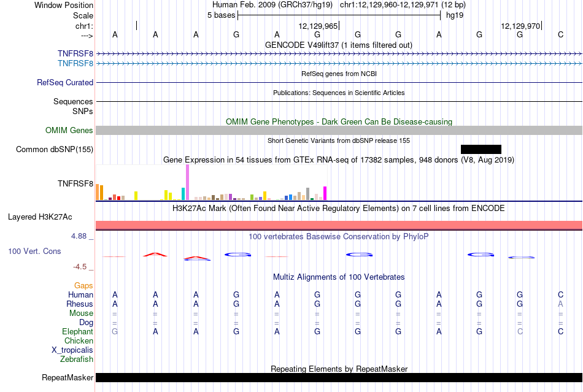Image resolution: width=583 pixels, height=392 pixels.
Task: Click the cyan bar in the GTEx chart
Action: coord(183,194)
